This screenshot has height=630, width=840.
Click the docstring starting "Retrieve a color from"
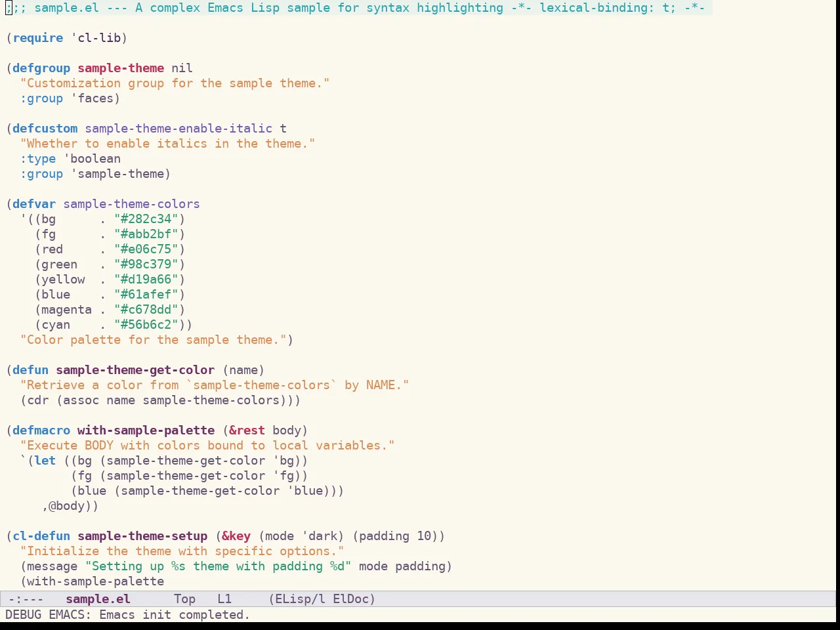215,385
